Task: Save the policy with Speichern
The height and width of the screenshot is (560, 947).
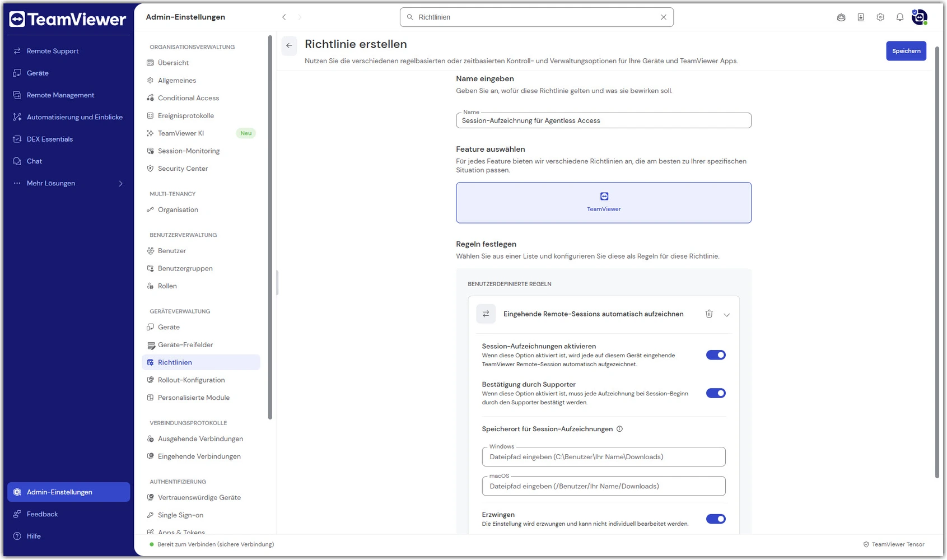Action: pyautogui.click(x=906, y=51)
